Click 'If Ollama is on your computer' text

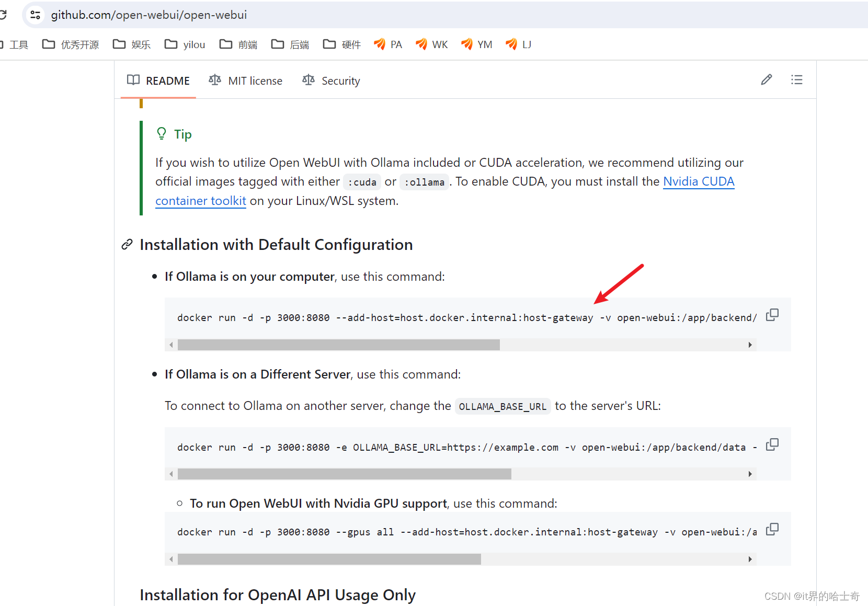pos(249,277)
